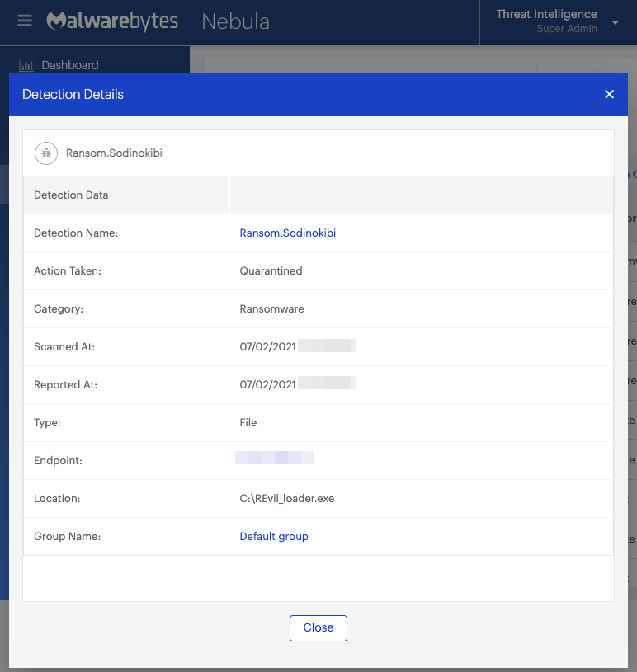Select the Scanned At date 07/02/2021

tap(267, 346)
